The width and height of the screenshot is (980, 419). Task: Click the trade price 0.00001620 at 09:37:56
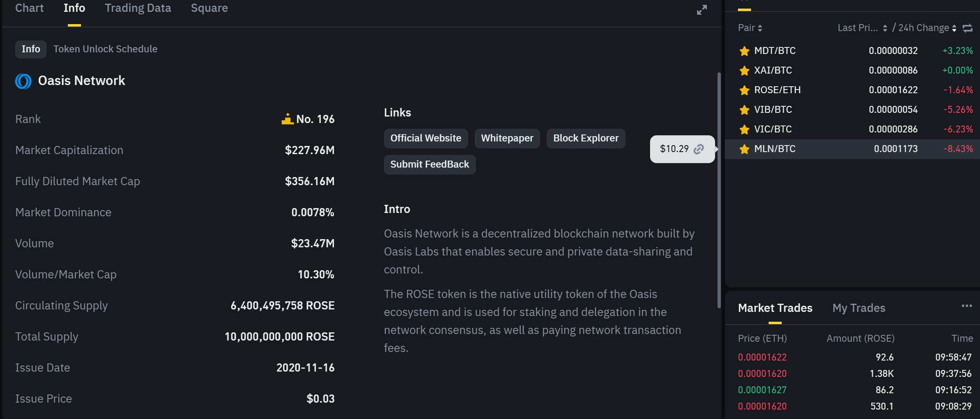point(762,374)
